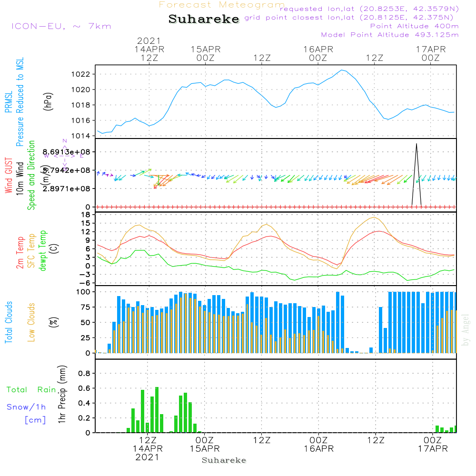Viewport: 476px width, 476px height.
Task: Click the requested lon,lat coordinates text
Action: coord(369,9)
